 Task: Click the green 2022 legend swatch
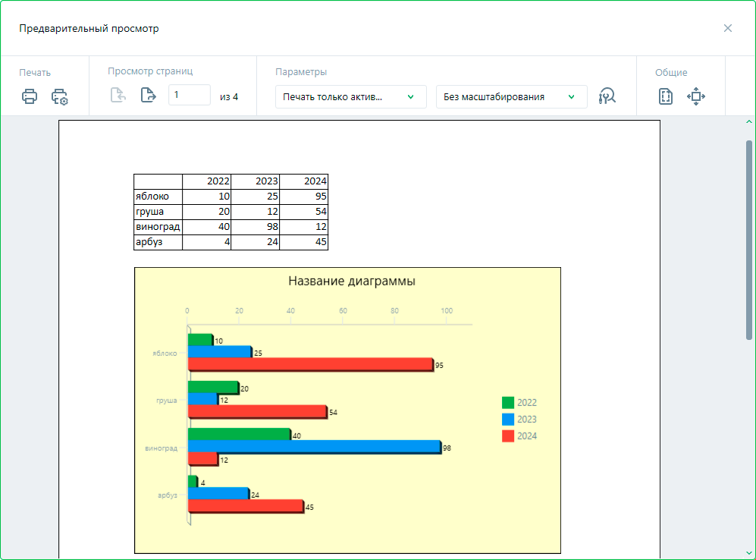click(508, 403)
